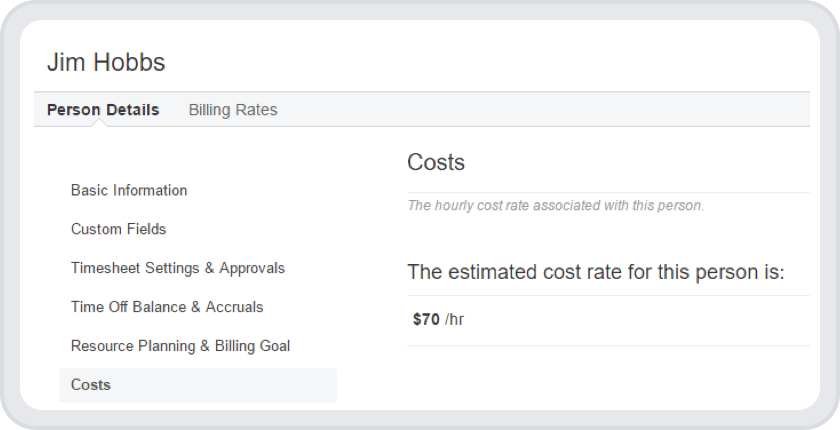Viewport: 840px width, 430px height.
Task: Switch to the Person Details tab
Action: click(103, 110)
